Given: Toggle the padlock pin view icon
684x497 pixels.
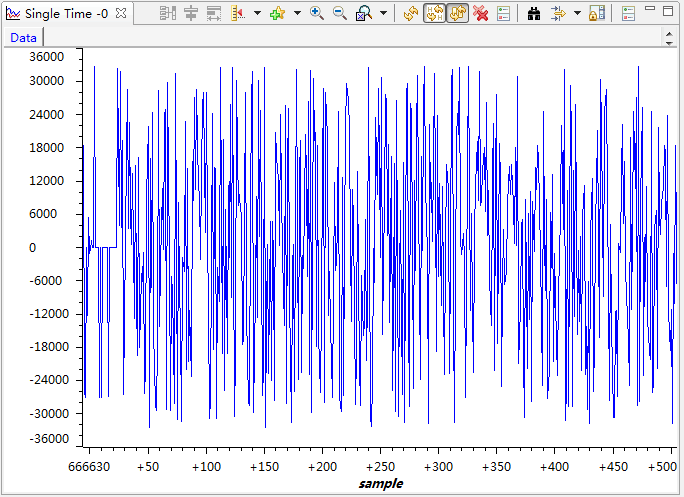Looking at the screenshot, I should 596,14.
